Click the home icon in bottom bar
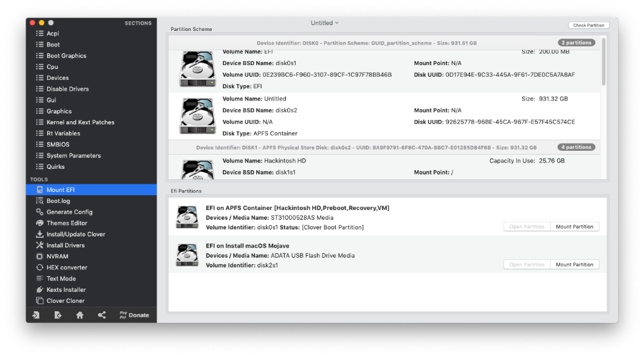Viewport: 644px width, 357px height. 80,315
